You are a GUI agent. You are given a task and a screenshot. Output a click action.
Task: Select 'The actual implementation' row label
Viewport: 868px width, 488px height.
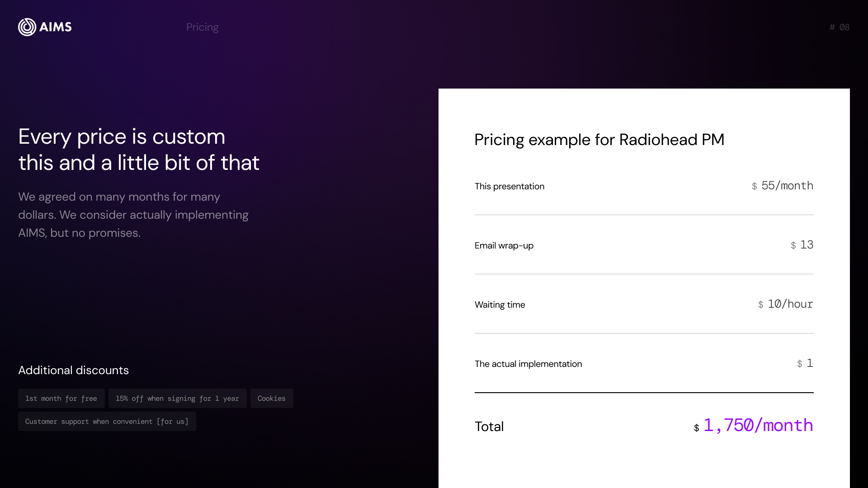tap(528, 364)
